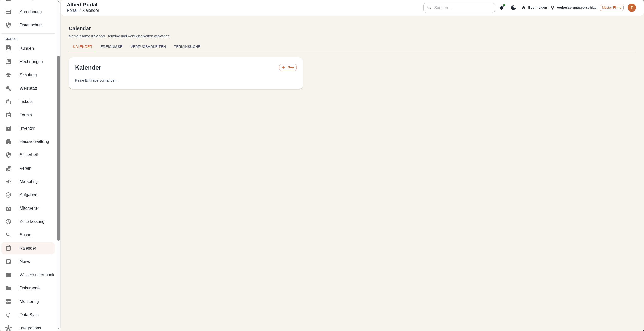Select the Termin calendar icon
Image resolution: width=644 pixels, height=331 pixels.
point(8,115)
